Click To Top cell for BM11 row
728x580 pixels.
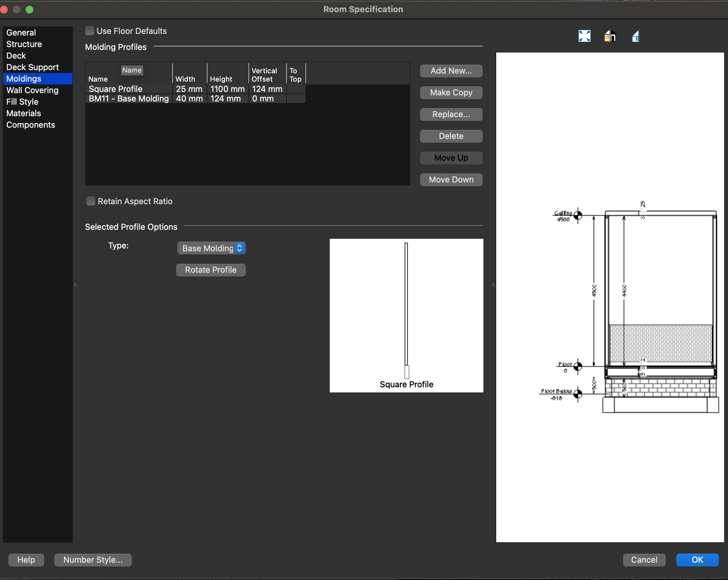(x=296, y=99)
